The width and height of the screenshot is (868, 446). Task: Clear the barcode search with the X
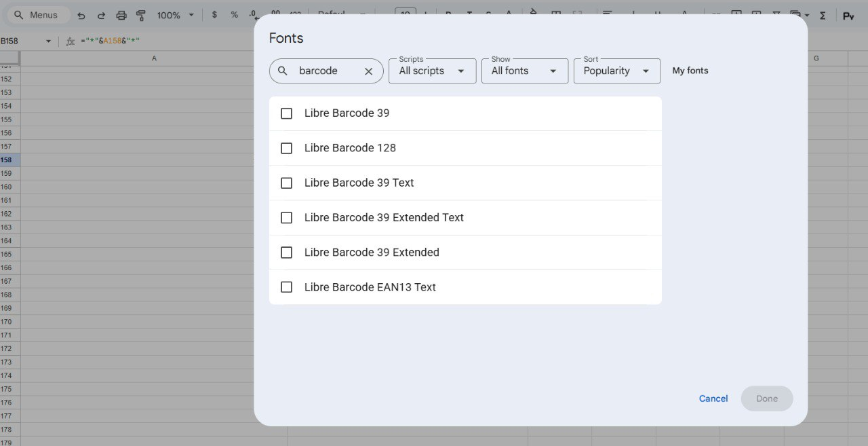tap(368, 71)
